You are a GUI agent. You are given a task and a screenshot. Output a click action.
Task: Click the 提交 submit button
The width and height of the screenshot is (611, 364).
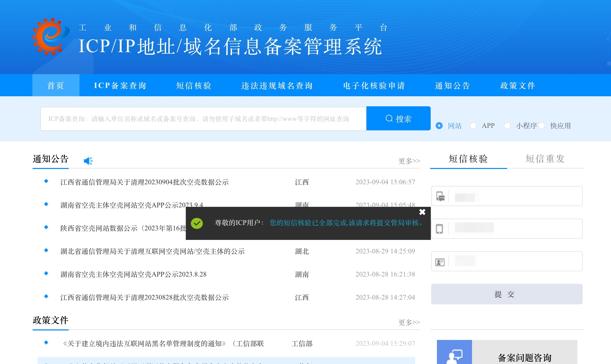pyautogui.click(x=507, y=294)
